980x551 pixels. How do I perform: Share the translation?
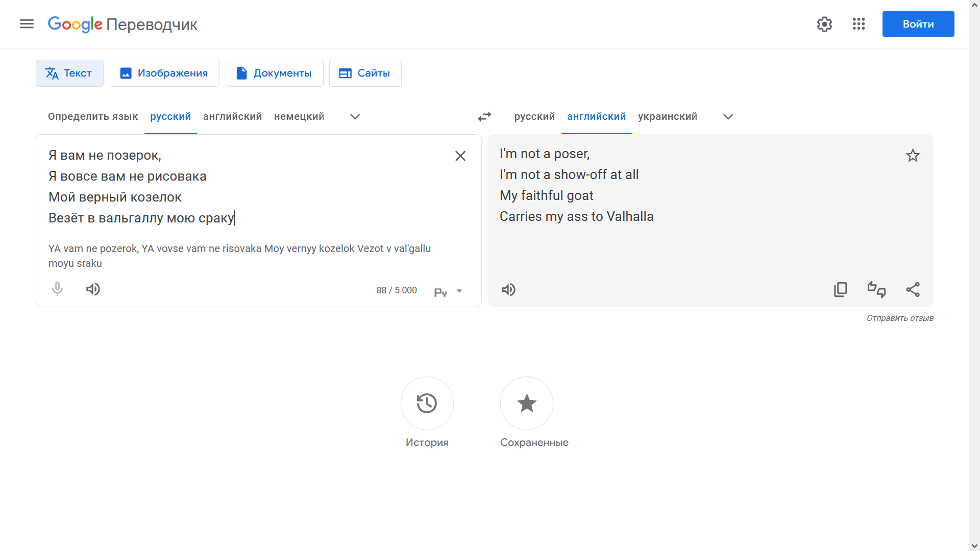(913, 290)
